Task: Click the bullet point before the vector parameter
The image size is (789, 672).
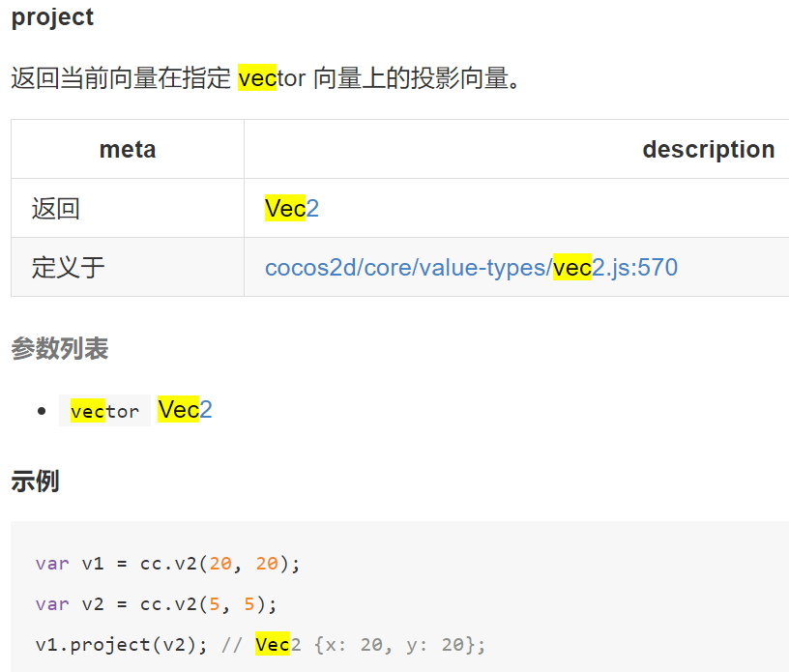Action: point(41,411)
